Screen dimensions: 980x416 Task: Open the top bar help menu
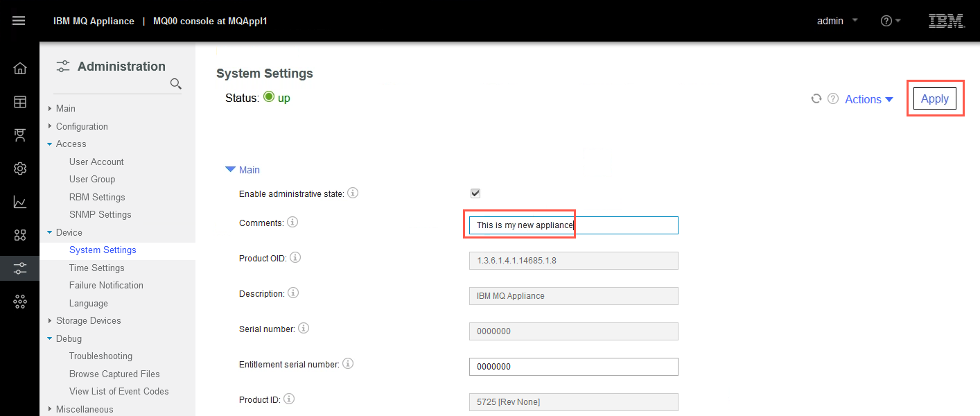891,21
